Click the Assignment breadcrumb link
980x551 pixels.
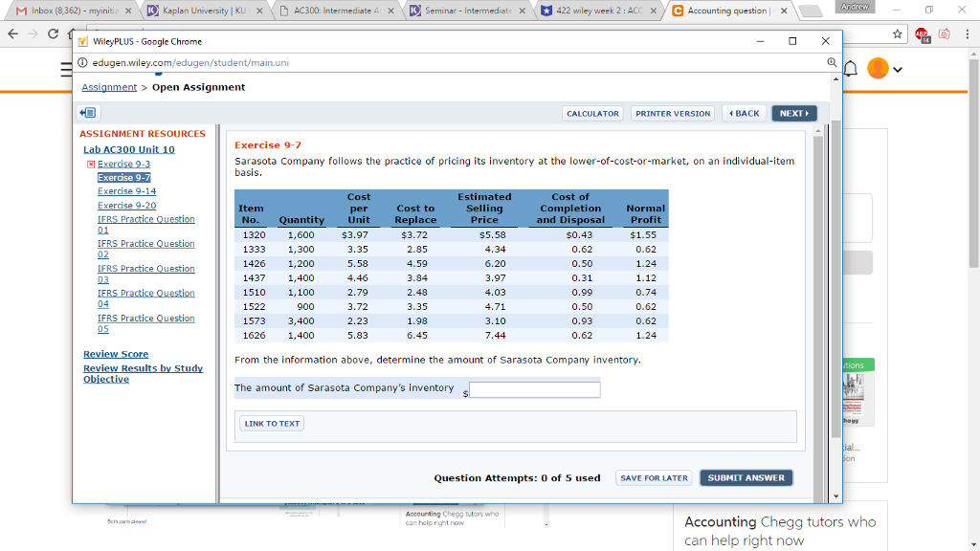(109, 87)
